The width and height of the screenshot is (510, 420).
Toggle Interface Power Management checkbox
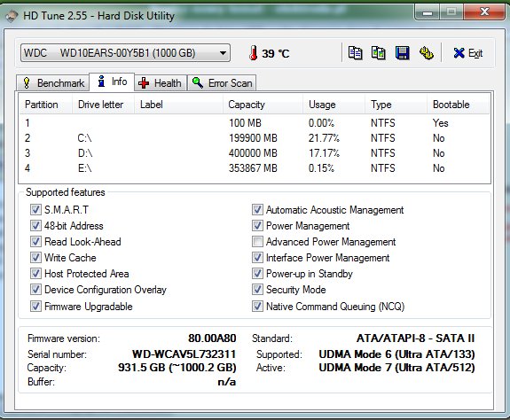257,257
